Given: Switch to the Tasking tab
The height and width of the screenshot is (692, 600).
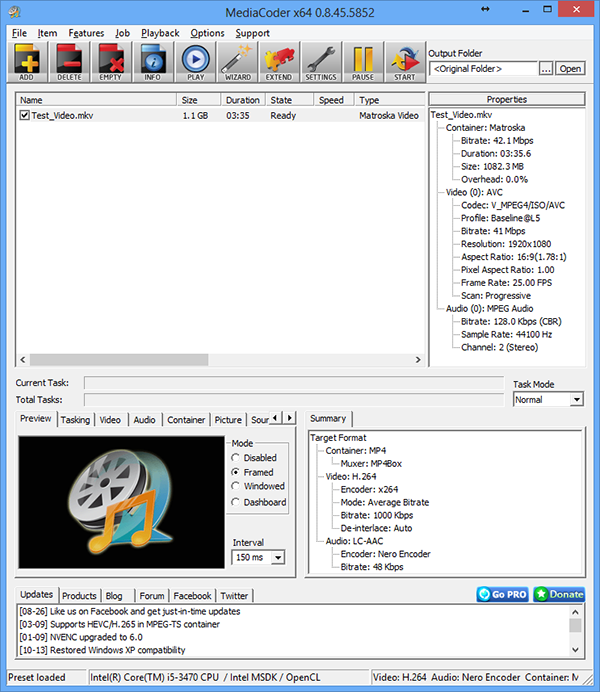Looking at the screenshot, I should pyautogui.click(x=75, y=420).
